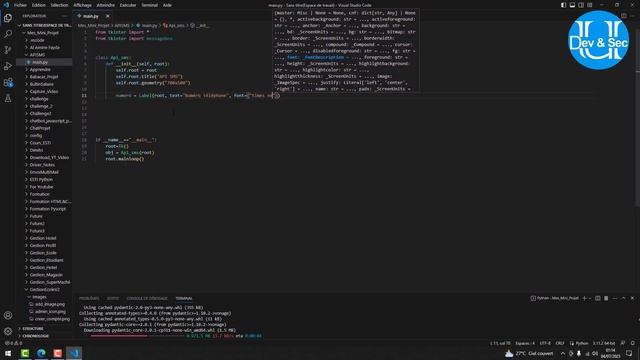Collapse the APISMS folder
The width and height of the screenshot is (640, 360).
point(37,55)
